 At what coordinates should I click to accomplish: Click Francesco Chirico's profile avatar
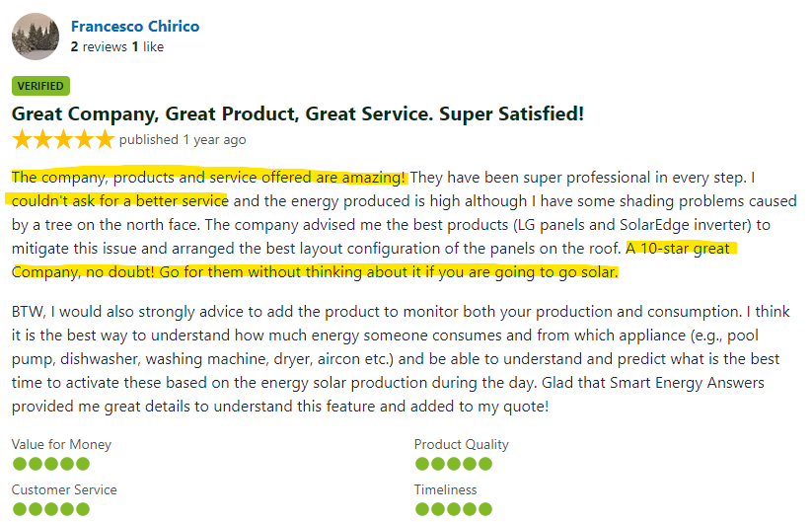pos(36,36)
